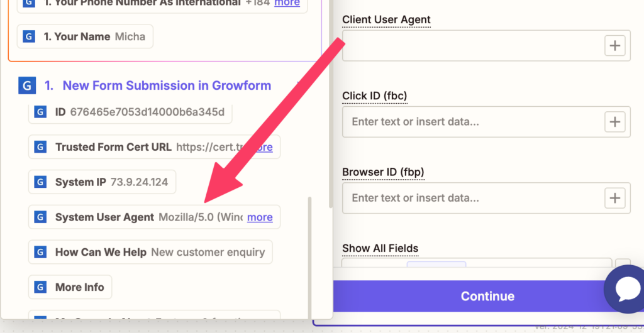
Task: Expand Trusted Form Cert URL via more link
Action: [x=263, y=147]
